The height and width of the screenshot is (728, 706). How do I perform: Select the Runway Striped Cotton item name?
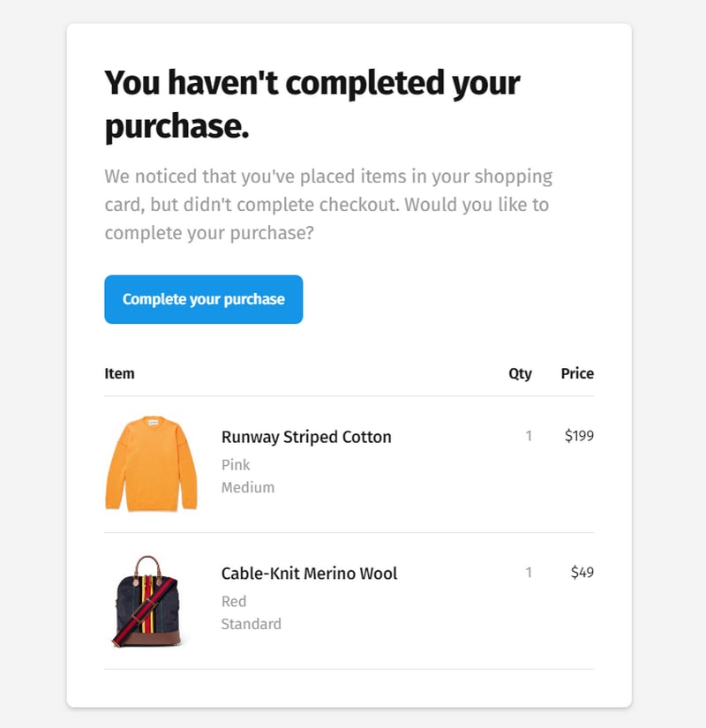[x=306, y=437]
